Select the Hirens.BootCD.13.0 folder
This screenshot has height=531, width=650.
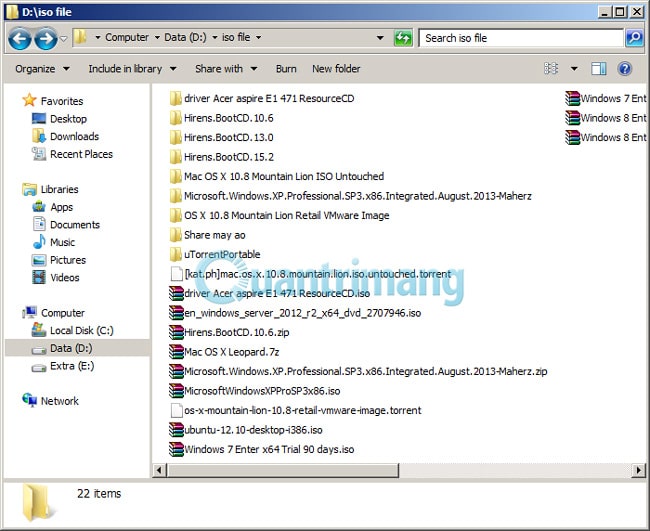(221, 138)
